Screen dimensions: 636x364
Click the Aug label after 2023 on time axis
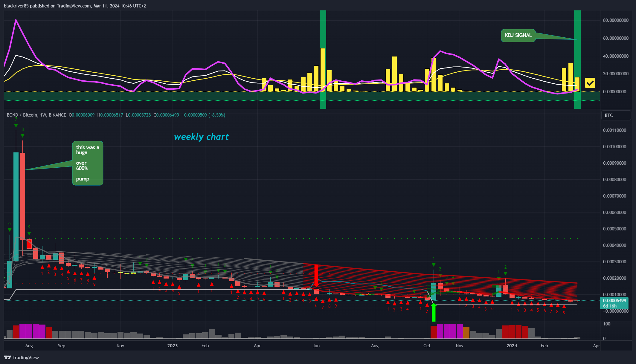[375, 346]
